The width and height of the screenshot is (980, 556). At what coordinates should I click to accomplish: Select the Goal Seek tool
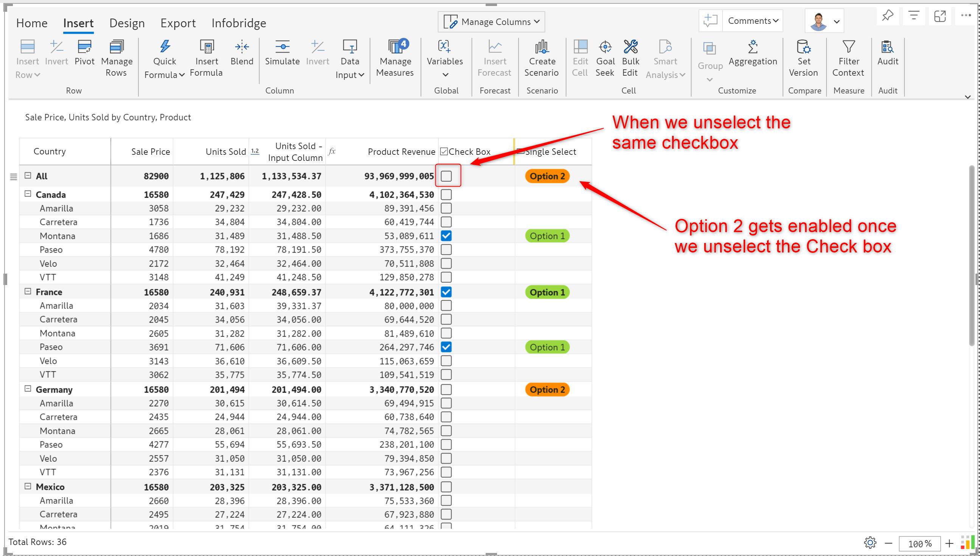pyautogui.click(x=605, y=47)
